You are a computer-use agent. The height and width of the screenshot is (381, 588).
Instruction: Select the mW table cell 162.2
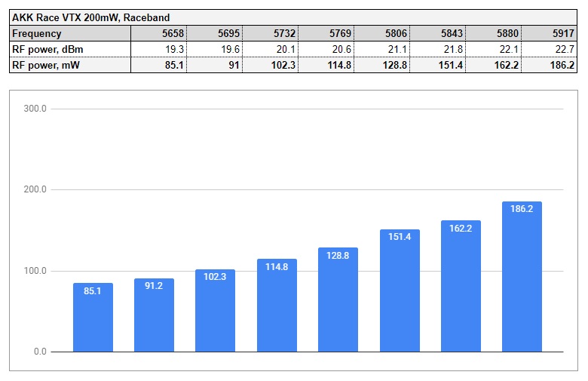pos(494,65)
